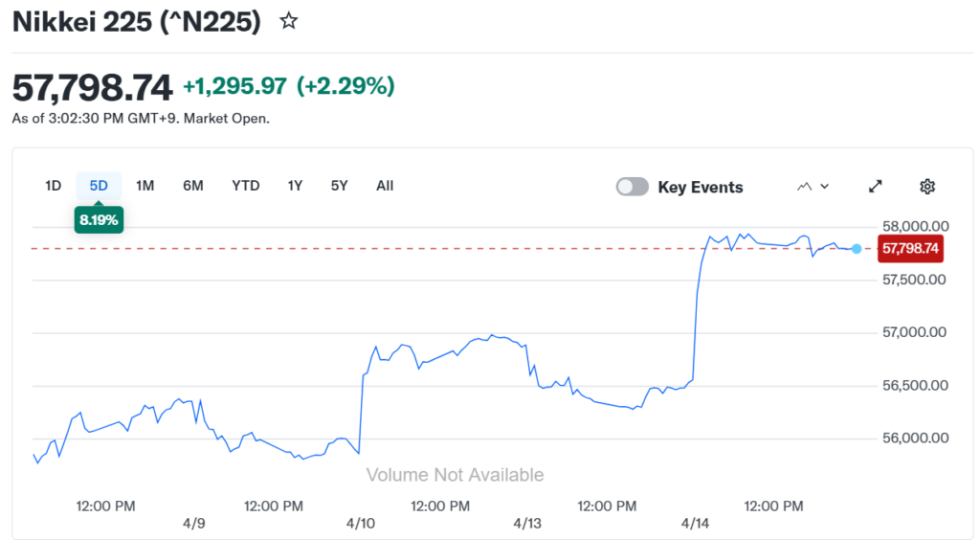
Task: Click the chart type line icon
Action: 804,187
